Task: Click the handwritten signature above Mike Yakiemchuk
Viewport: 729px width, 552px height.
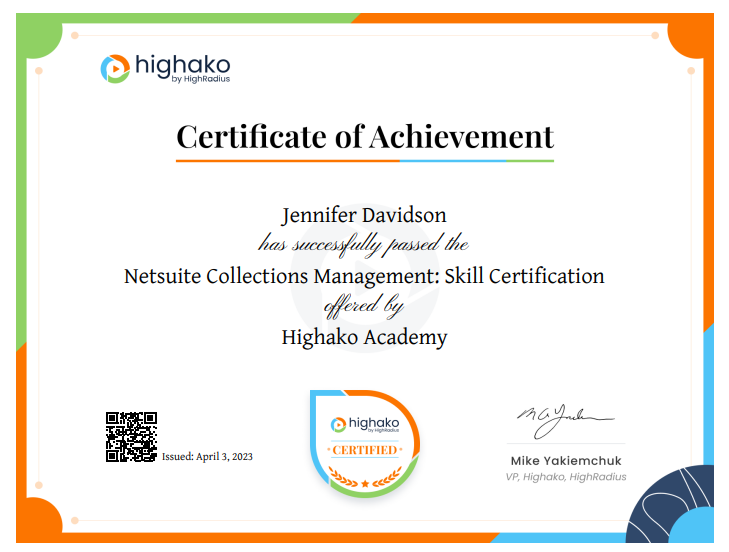Action: click(x=565, y=421)
